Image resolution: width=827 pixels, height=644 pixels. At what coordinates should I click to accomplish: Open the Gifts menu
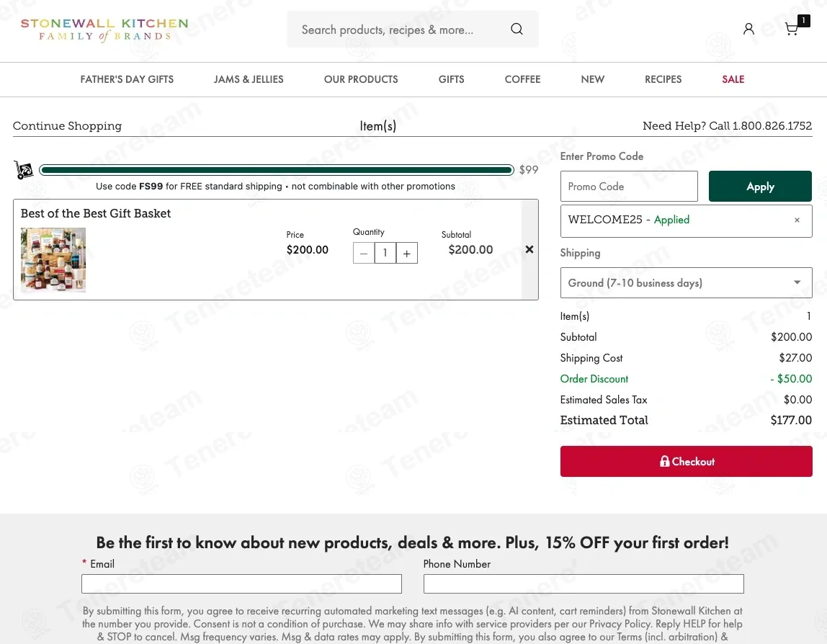(x=452, y=79)
